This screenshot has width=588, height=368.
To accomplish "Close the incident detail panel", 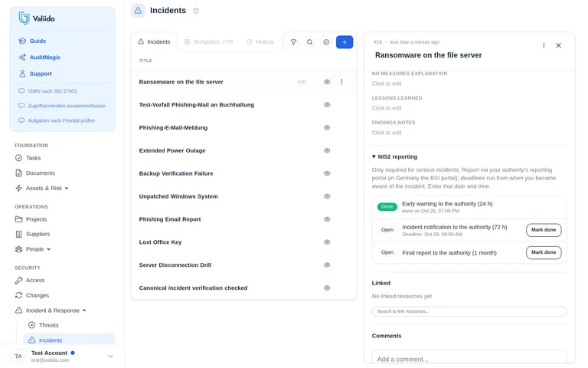I will tap(558, 45).
